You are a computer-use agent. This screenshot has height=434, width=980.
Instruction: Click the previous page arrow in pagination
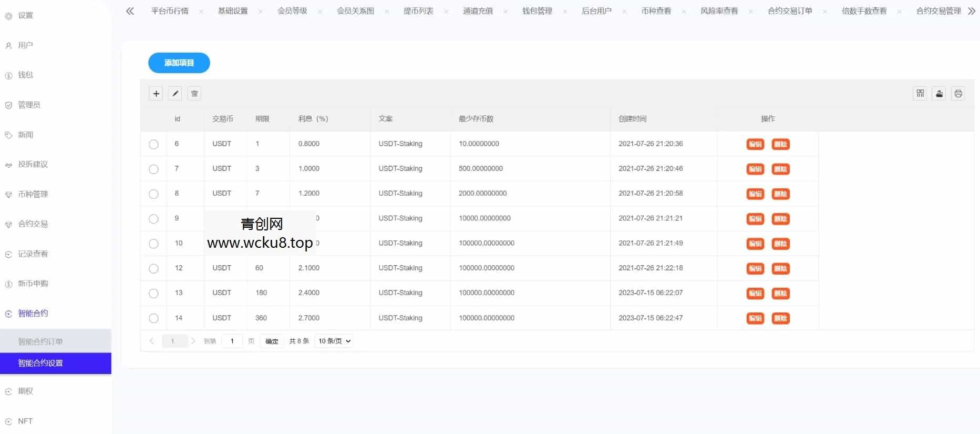pyautogui.click(x=152, y=341)
